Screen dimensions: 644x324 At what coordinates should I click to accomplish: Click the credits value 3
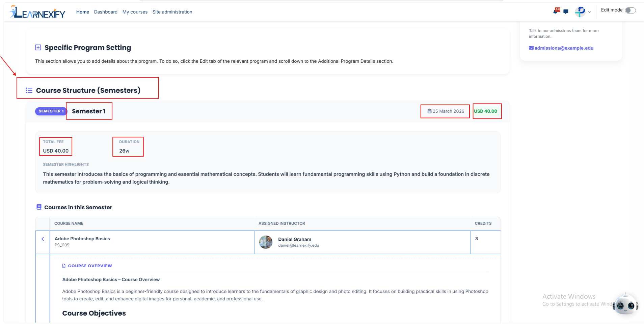[477, 239]
